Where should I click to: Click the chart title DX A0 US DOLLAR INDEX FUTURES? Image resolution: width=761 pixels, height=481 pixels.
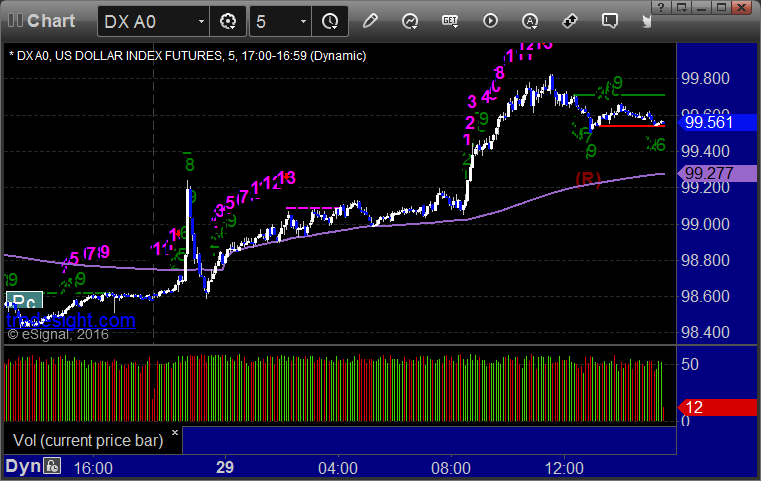point(187,56)
